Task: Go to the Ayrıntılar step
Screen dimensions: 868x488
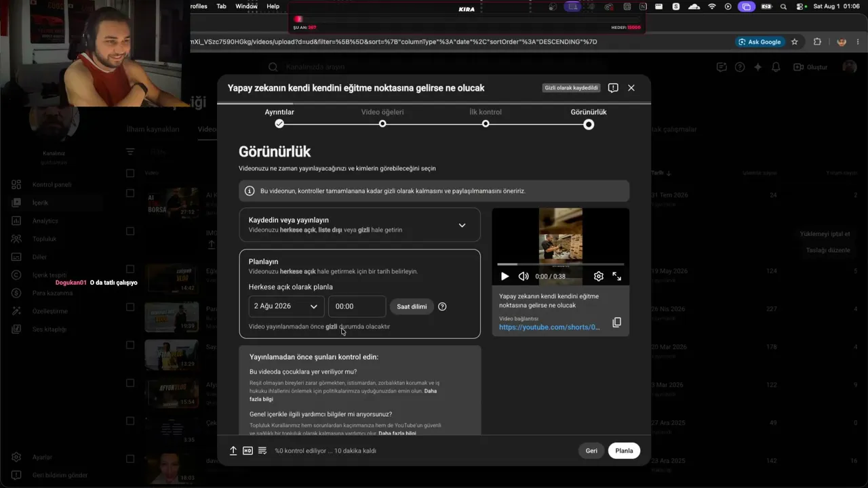Action: point(279,118)
